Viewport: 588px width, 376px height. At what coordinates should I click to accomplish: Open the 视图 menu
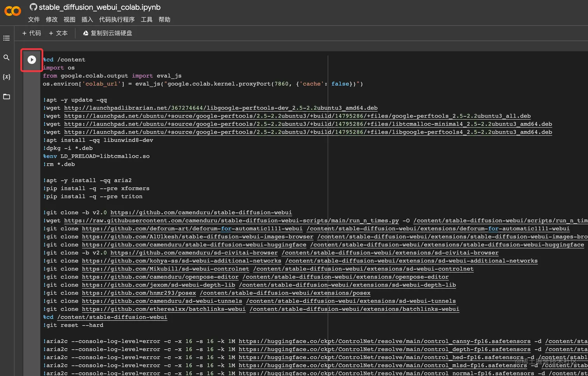70,19
